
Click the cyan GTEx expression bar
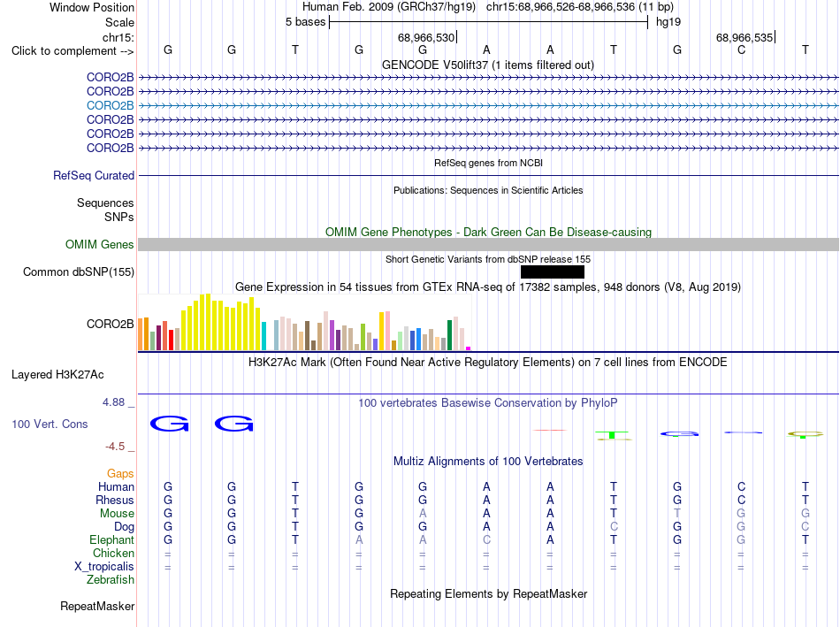pyautogui.click(x=263, y=336)
